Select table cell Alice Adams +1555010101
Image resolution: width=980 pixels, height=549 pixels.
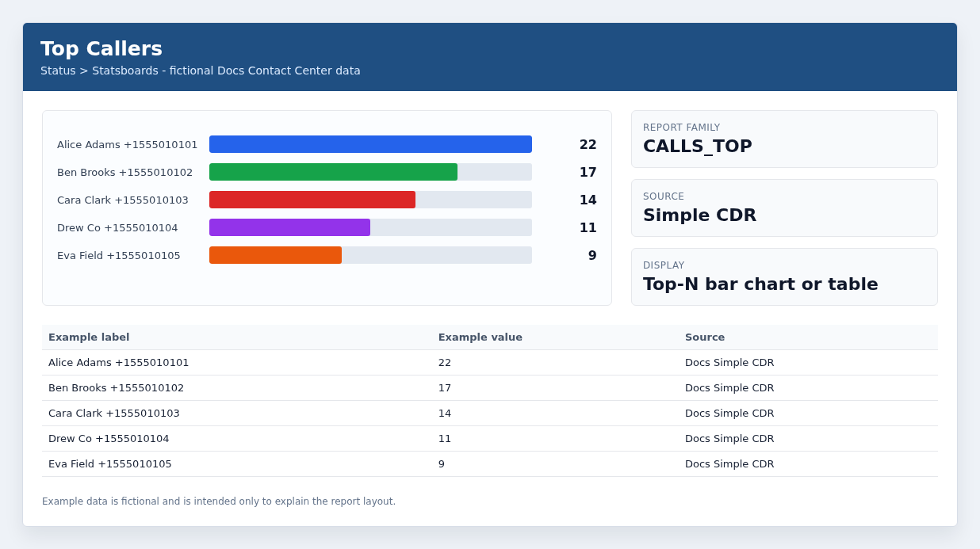(119, 362)
